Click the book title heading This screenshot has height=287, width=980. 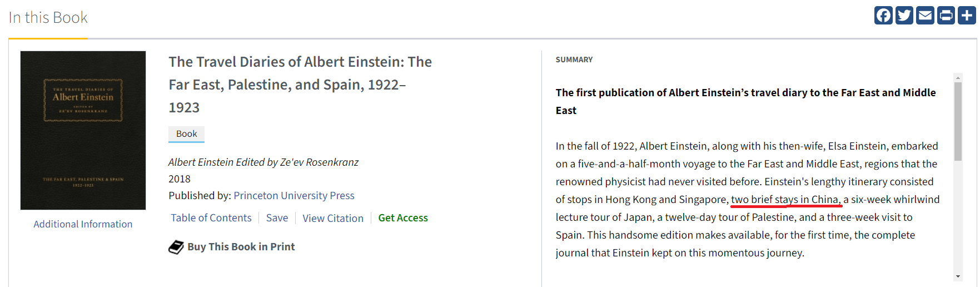(300, 85)
